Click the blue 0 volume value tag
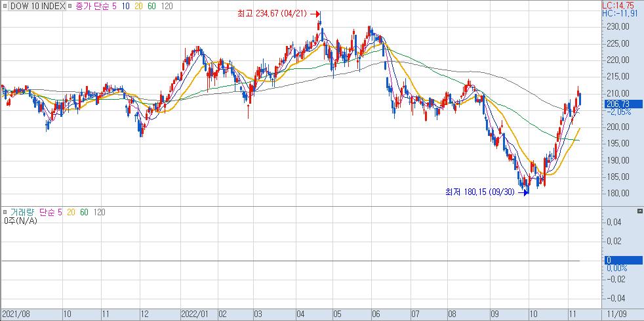 point(624,260)
